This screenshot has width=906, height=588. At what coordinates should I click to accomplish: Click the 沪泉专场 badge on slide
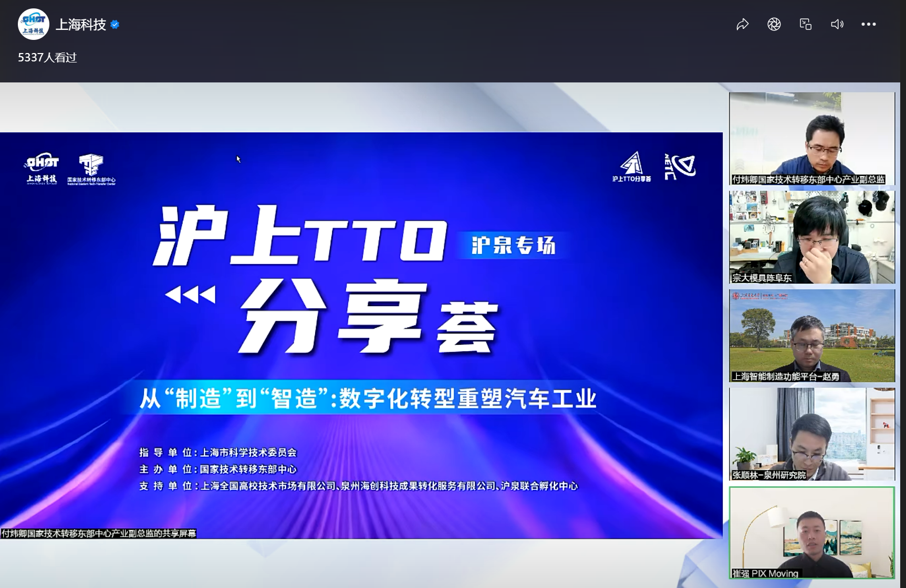click(513, 245)
